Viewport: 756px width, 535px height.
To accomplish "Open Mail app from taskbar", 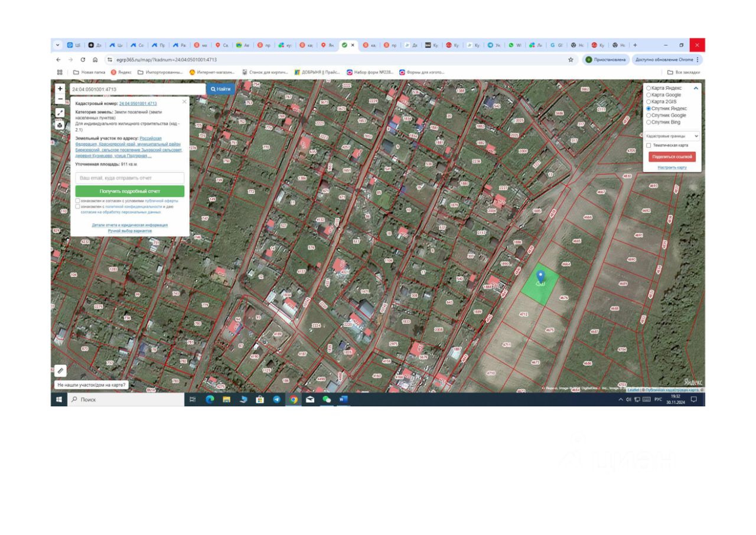I will (x=310, y=400).
